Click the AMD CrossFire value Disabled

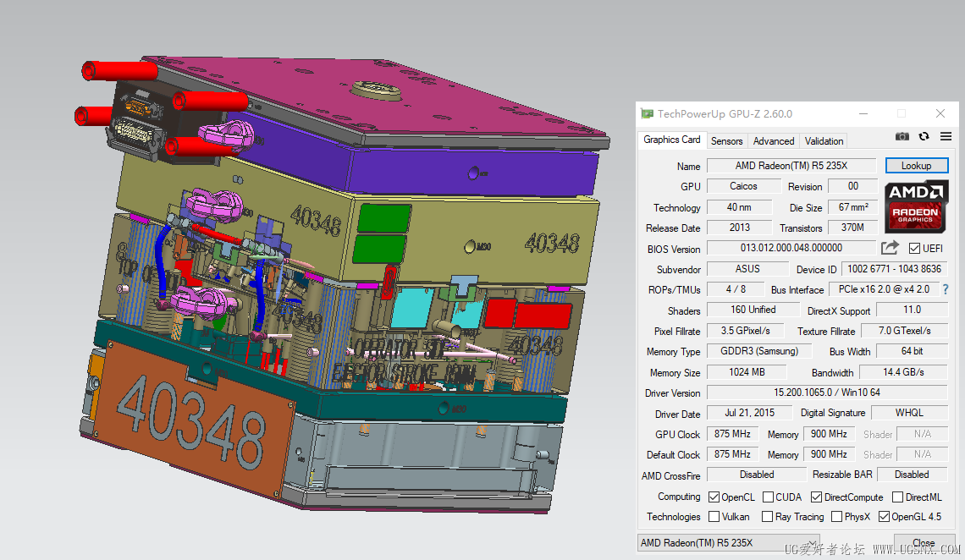click(x=757, y=475)
